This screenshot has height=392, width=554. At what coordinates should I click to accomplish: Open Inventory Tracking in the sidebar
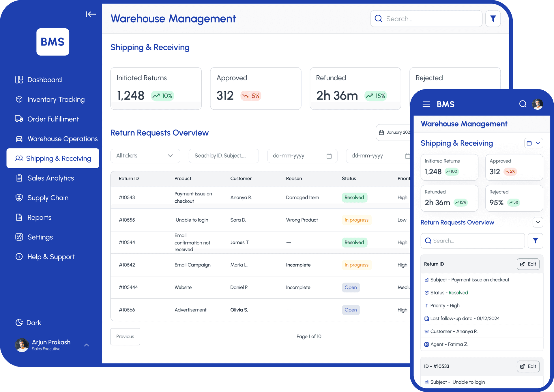point(56,100)
